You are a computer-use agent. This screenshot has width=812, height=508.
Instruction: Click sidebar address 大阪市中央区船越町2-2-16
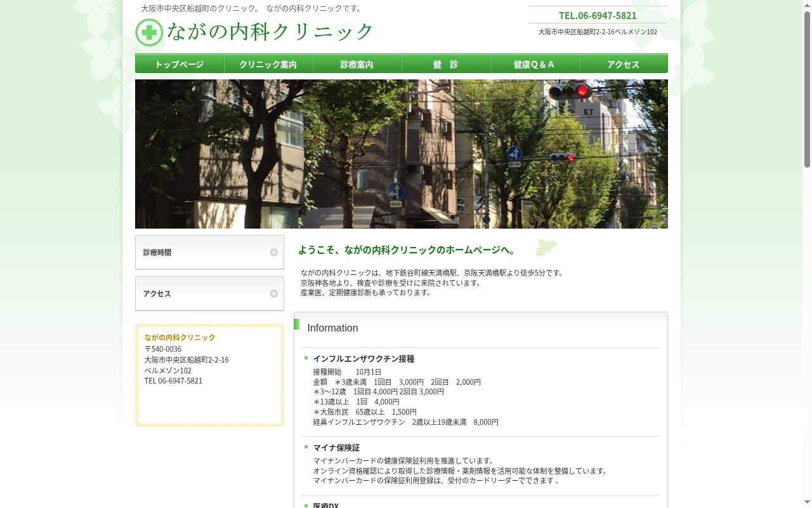coord(187,360)
